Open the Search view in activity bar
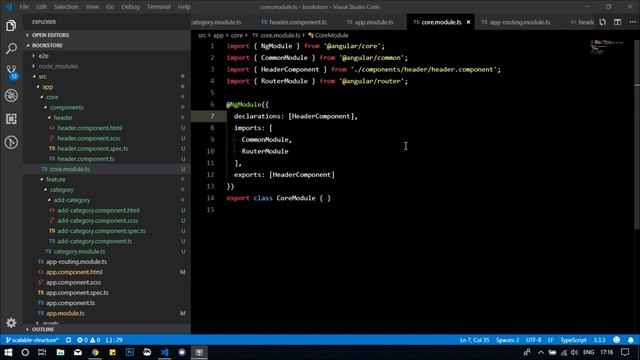The width and height of the screenshot is (640, 360). [11, 49]
